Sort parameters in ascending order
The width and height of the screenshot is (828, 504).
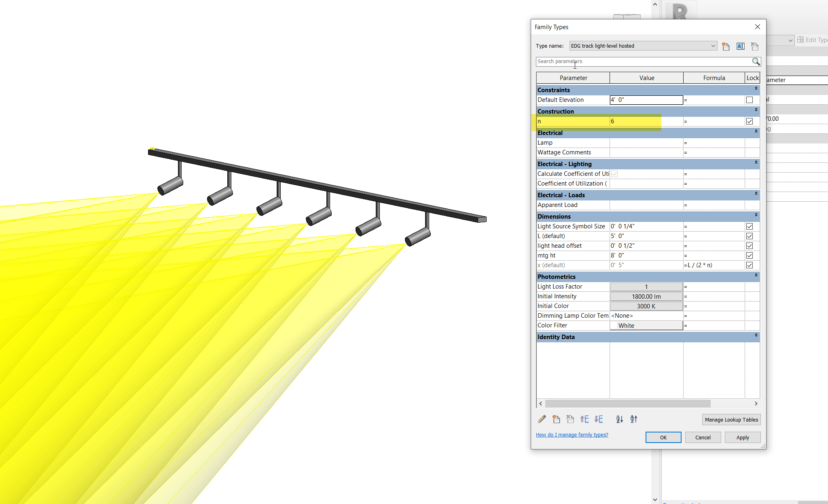coord(619,419)
